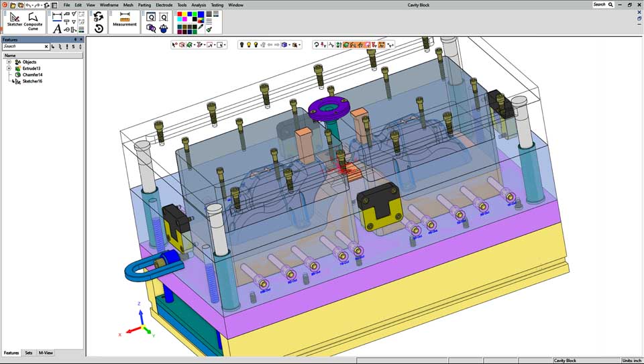Select the Composite Curve tool
The width and height of the screenshot is (644, 364).
tap(33, 21)
